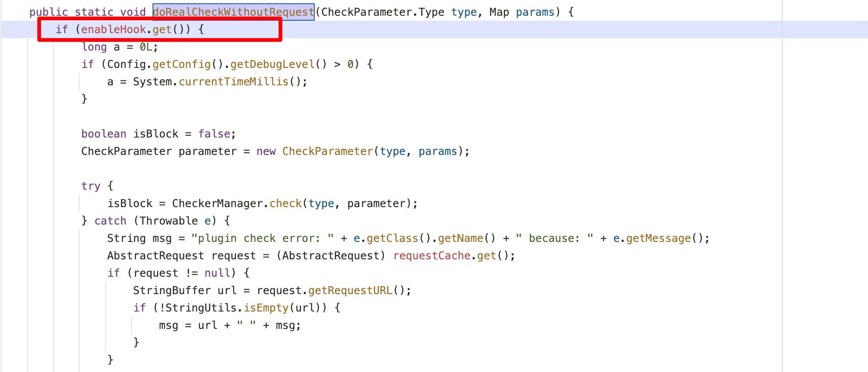This screenshot has height=372, width=868.
Task: Click the request != null condition
Action: coord(182,273)
